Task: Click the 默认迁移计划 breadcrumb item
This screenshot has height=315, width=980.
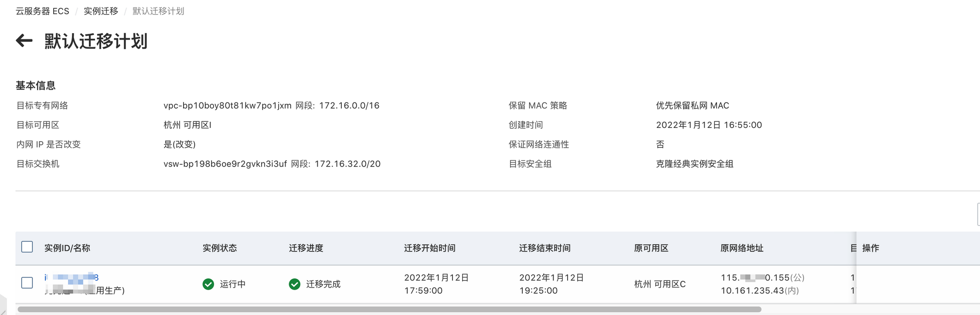Action: tap(158, 11)
